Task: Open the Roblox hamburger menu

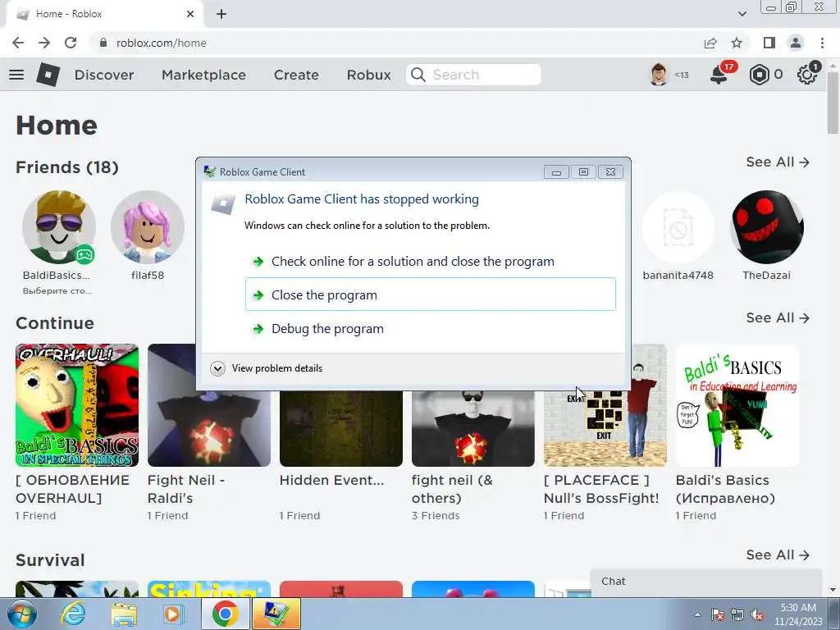Action: (16, 75)
